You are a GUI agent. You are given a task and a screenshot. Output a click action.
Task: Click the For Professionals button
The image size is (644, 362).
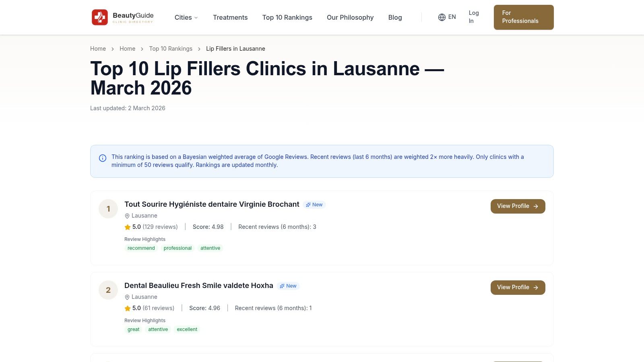pos(524,17)
